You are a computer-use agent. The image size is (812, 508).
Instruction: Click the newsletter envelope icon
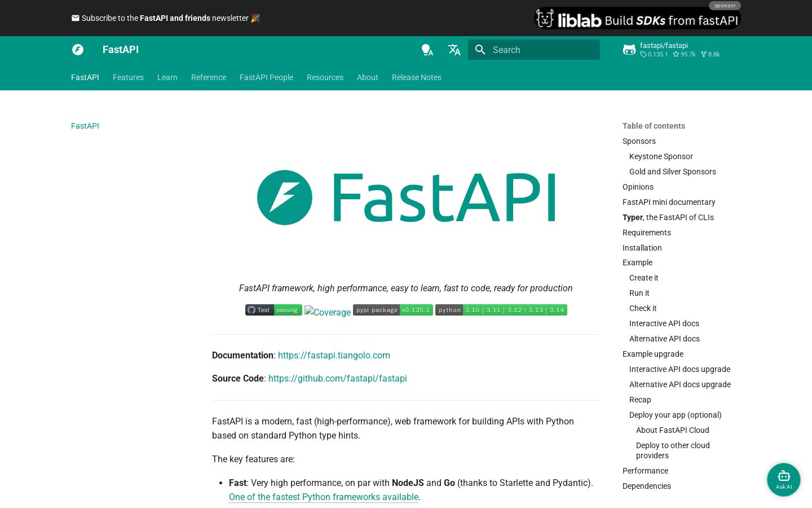76,18
